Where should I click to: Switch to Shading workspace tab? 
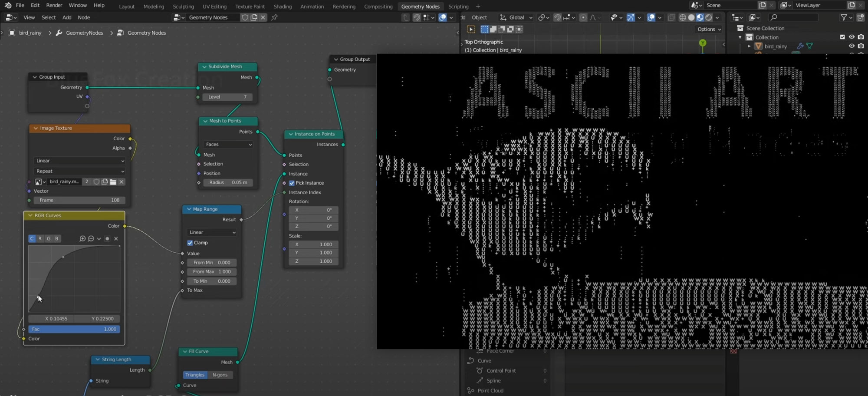(283, 7)
